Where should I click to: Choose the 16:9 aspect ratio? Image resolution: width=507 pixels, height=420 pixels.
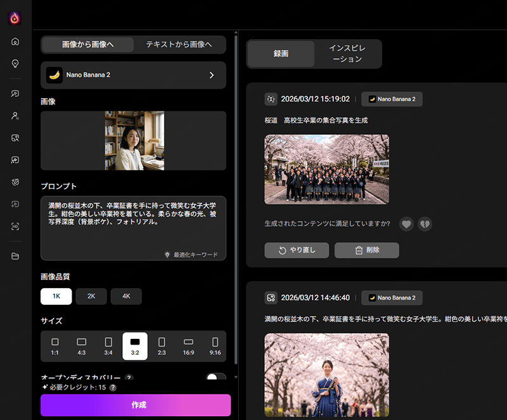click(x=188, y=347)
